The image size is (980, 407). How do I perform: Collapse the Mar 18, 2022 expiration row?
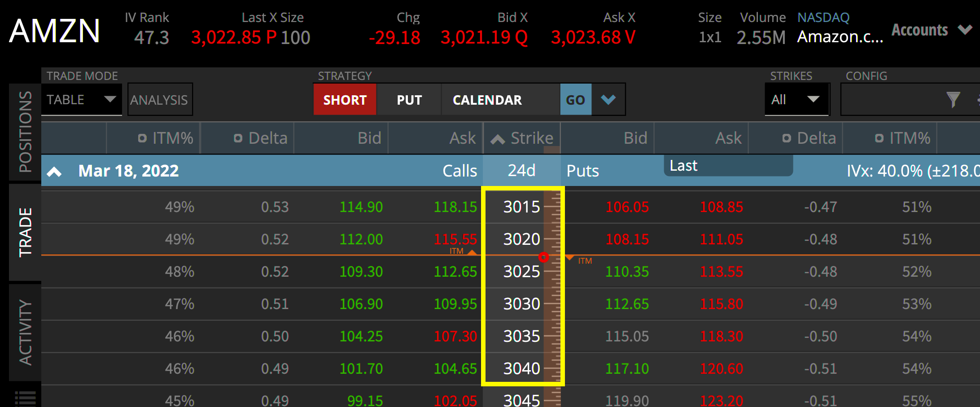(x=54, y=171)
